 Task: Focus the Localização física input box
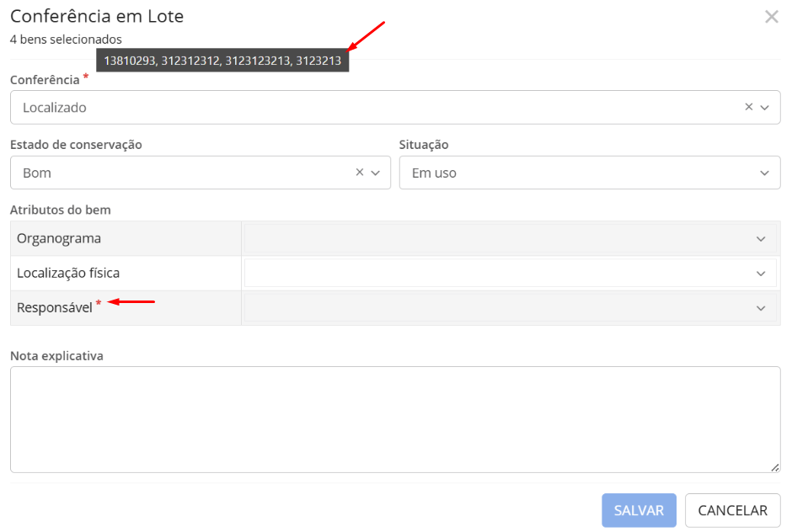coord(497,274)
